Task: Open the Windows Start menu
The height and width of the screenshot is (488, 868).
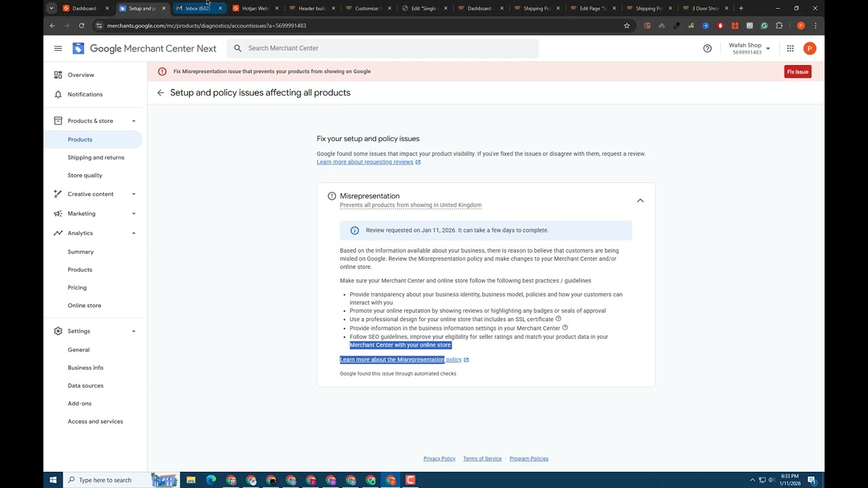Action: pyautogui.click(x=53, y=480)
